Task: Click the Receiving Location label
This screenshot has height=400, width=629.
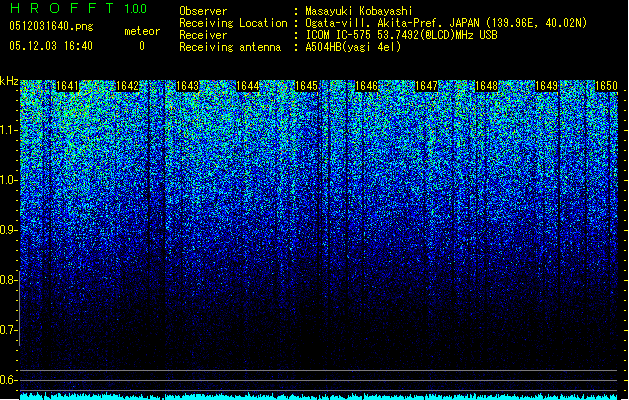Action: (x=233, y=23)
